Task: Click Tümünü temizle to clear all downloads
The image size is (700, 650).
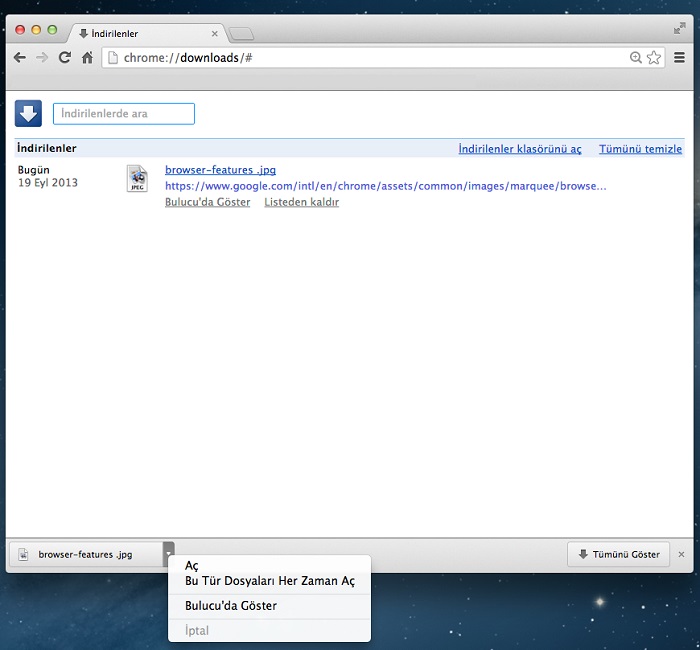Action: 640,149
